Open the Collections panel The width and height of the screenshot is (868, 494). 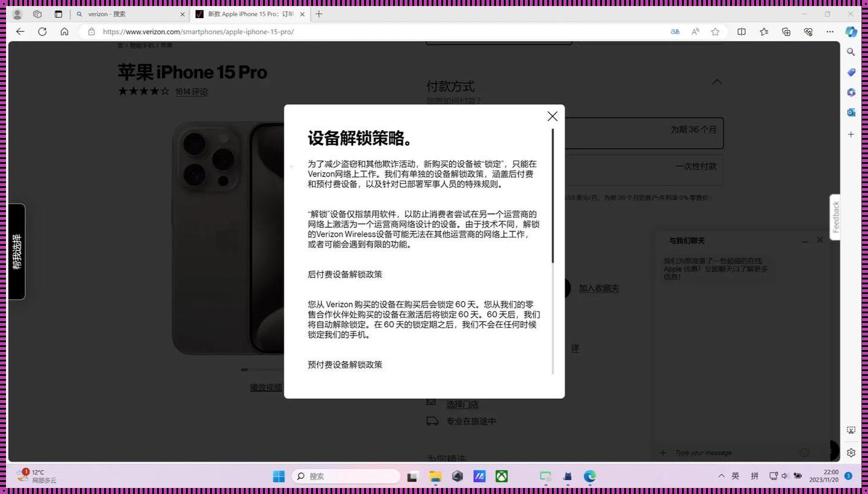click(x=786, y=31)
